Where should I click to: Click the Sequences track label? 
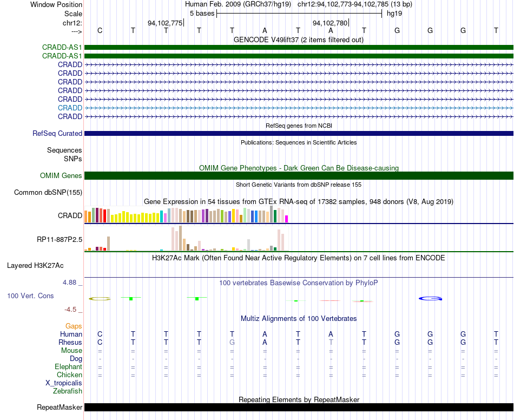64,150
